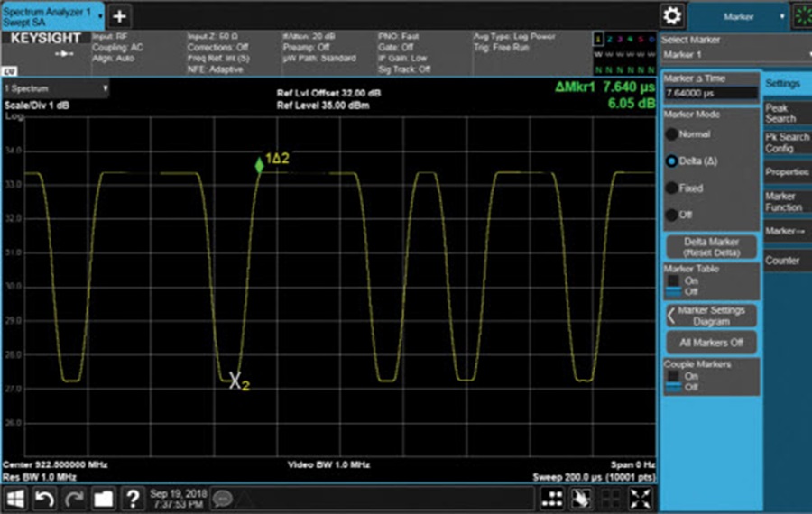
Task: Click the Marker Δ Time input field
Action: click(x=710, y=93)
